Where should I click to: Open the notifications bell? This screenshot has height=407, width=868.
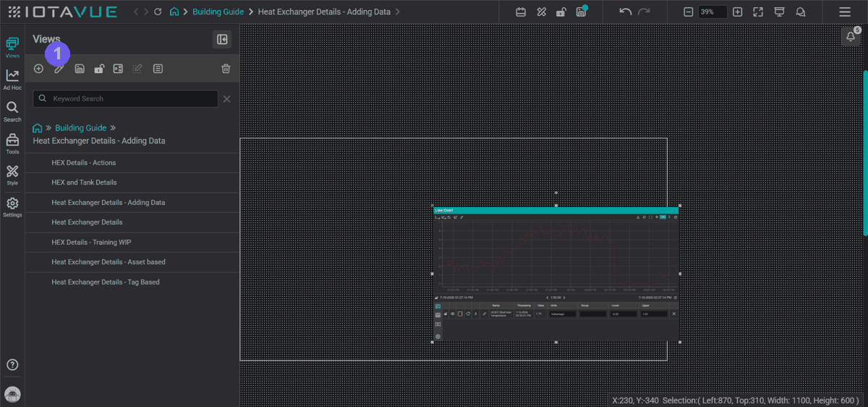coord(851,37)
